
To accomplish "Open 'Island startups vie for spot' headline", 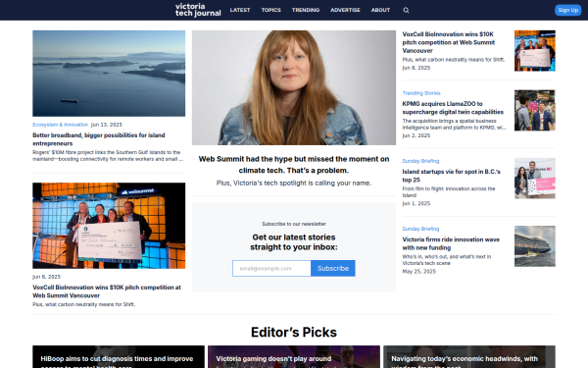I will 451,176.
